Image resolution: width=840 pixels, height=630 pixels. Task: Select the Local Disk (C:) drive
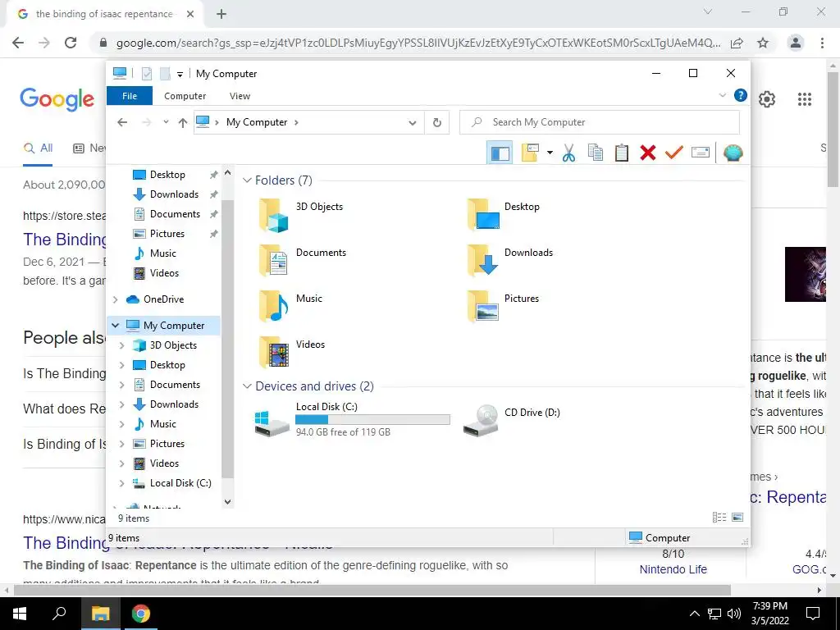coord(352,420)
